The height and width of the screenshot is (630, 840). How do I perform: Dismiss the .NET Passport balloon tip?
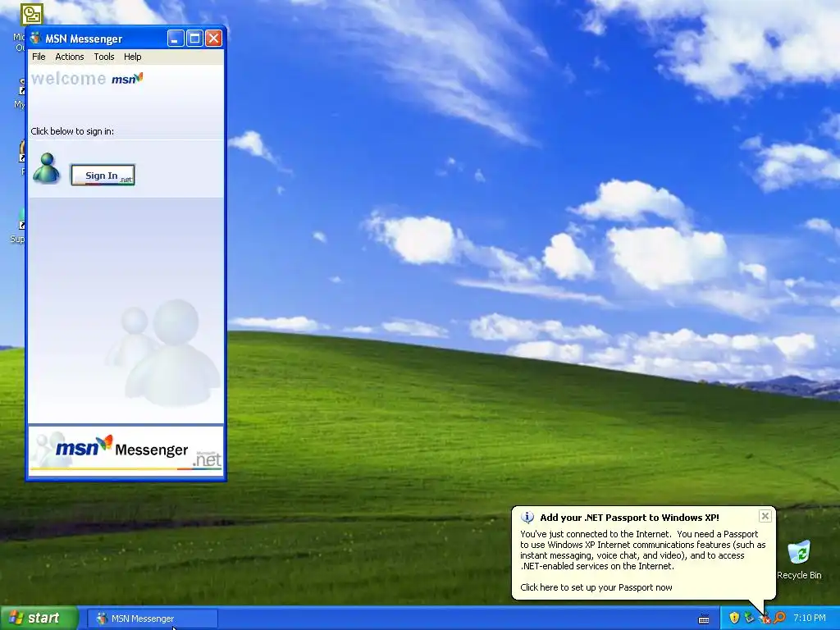pos(765,516)
